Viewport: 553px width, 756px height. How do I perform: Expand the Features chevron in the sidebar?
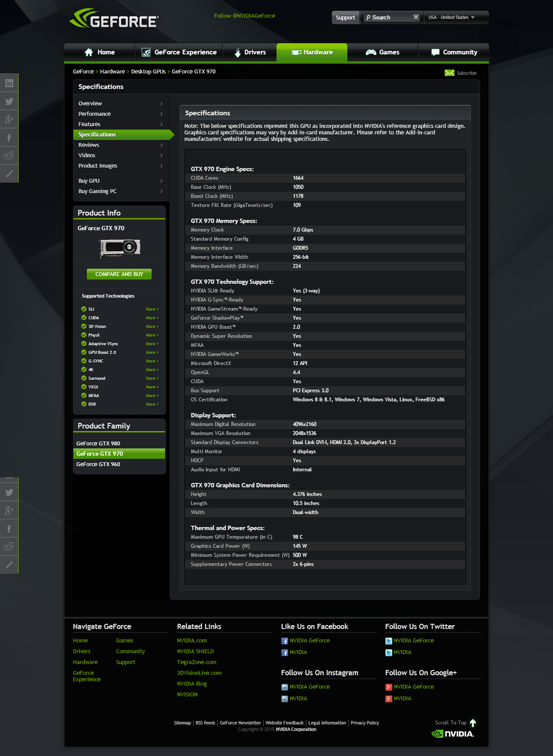pos(162,124)
